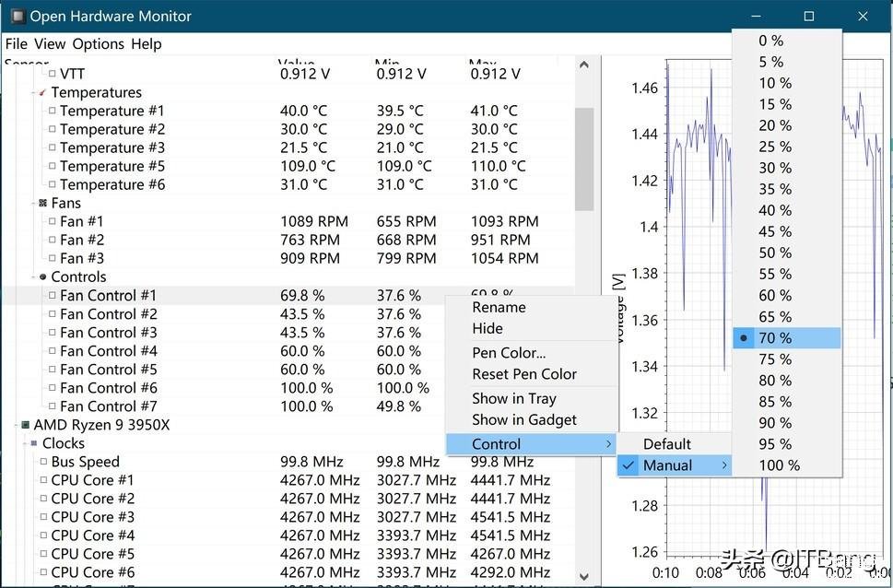Maximize the Open Hardware Monitor window

[809, 16]
